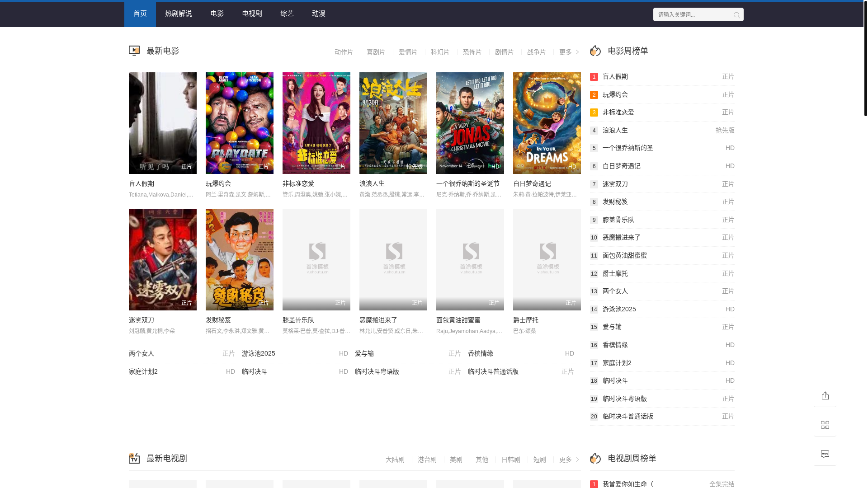The width and height of the screenshot is (868, 488).
Task: Open Playdate 玩爆约会 poster
Action: (x=240, y=123)
